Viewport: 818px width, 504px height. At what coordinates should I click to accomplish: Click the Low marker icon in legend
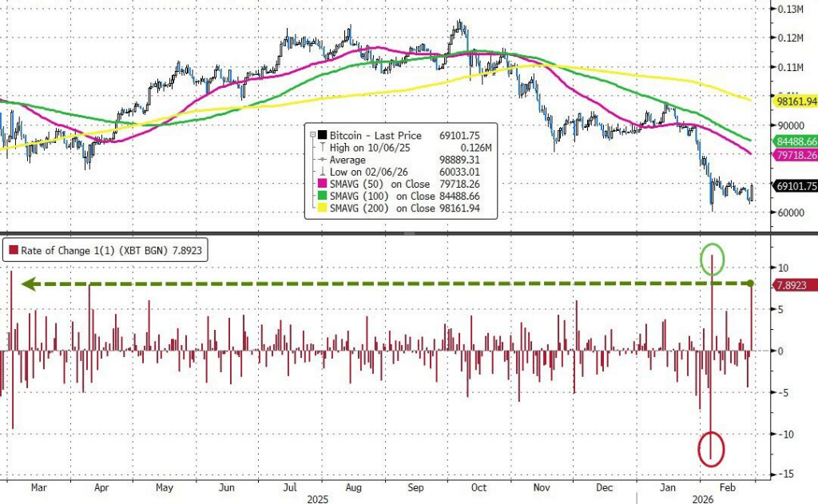[322, 170]
